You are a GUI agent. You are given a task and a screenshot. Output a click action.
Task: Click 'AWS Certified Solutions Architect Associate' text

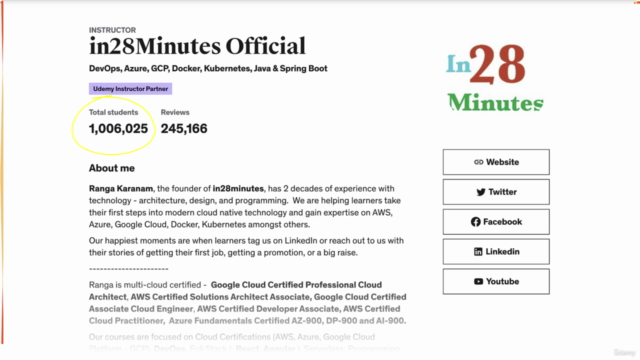click(x=220, y=297)
